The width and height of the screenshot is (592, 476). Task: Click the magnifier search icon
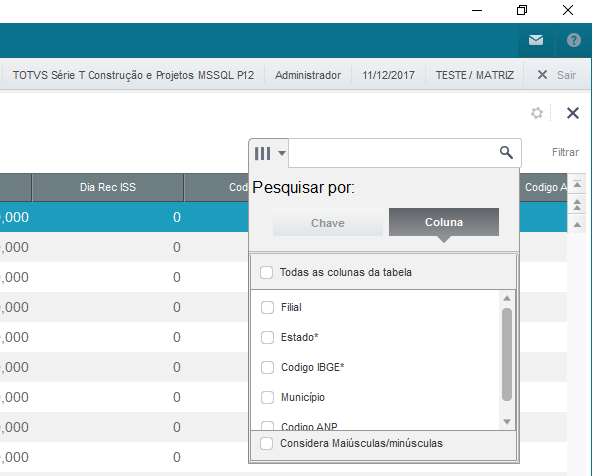506,153
